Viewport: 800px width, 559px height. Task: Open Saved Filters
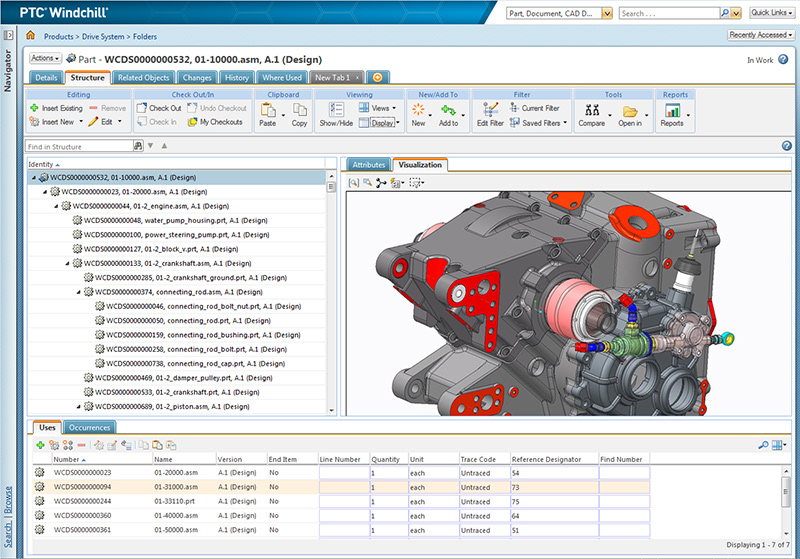point(538,122)
